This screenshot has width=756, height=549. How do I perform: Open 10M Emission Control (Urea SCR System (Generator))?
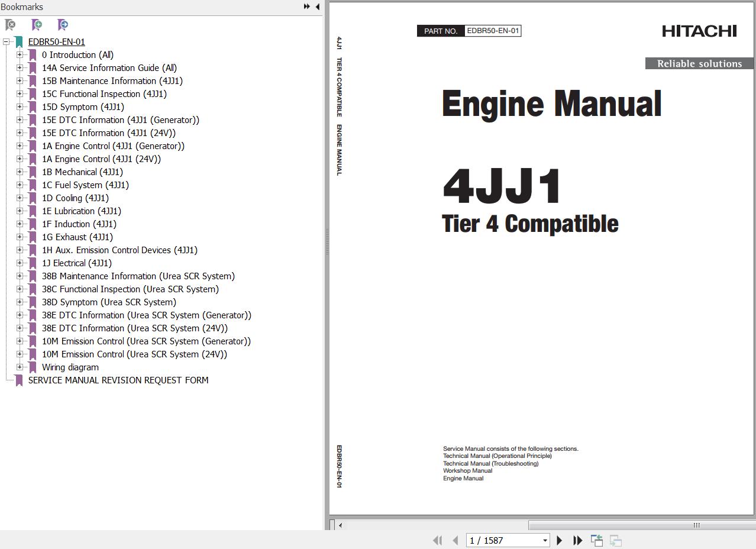pyautogui.click(x=146, y=341)
